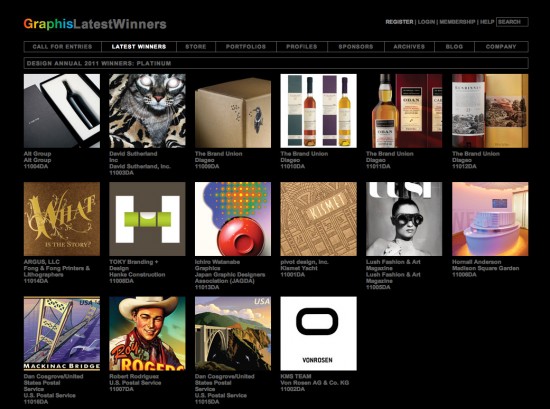Click the 'Hornall Anderson' caption
Screen dimensions: 550x409
(x=477, y=262)
